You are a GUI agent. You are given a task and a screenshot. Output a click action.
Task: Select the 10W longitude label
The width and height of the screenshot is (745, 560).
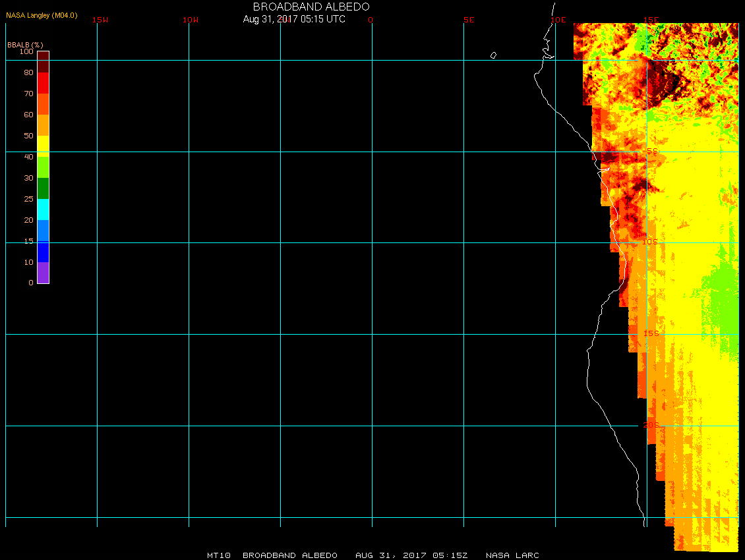pyautogui.click(x=191, y=20)
